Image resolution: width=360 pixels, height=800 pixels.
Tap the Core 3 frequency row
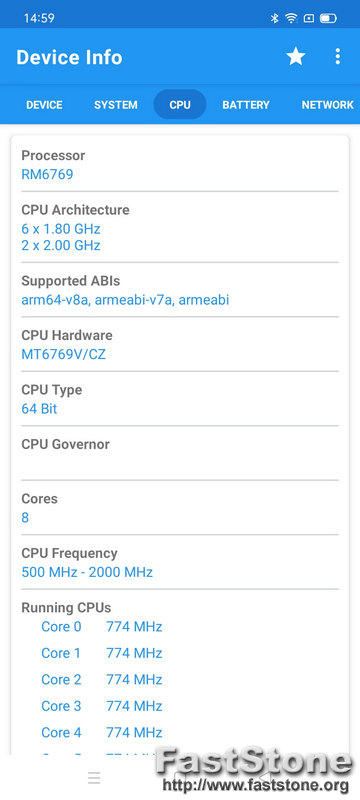coord(102,706)
